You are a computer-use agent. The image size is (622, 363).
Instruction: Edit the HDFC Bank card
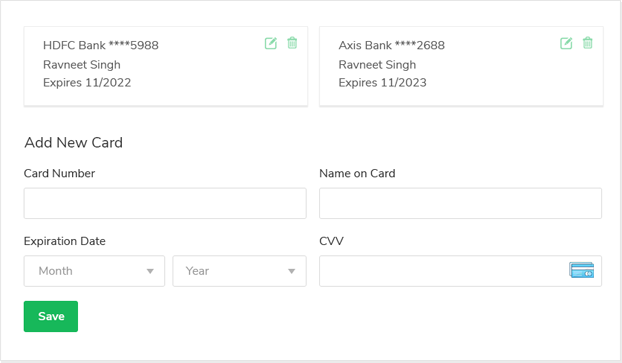pos(271,43)
